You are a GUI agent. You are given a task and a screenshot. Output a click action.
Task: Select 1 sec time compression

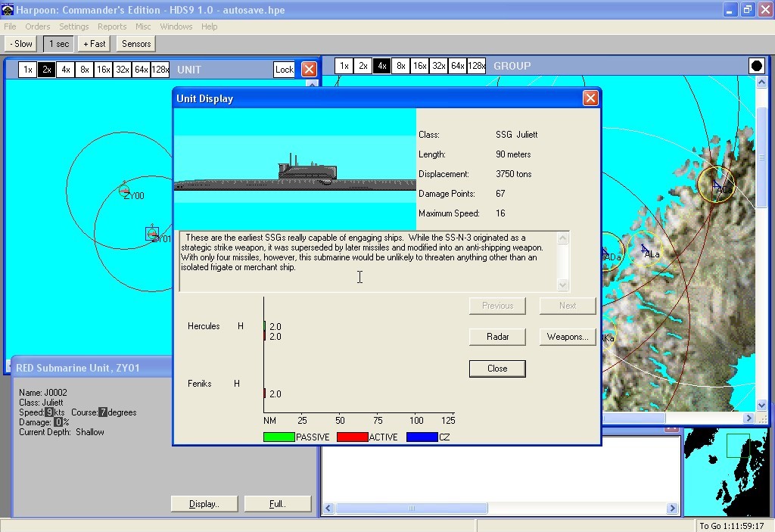point(57,44)
